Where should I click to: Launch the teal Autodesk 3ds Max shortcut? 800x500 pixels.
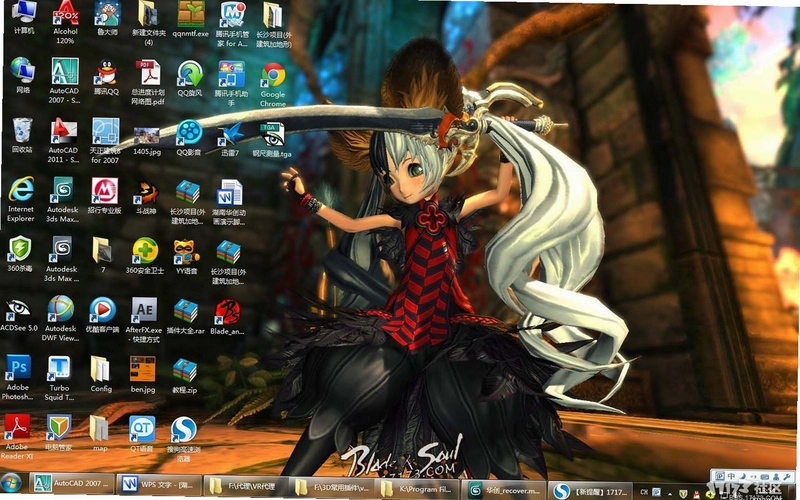(x=63, y=199)
